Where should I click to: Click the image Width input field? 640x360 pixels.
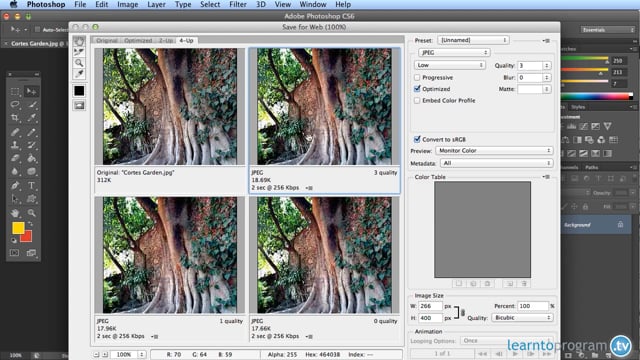pyautogui.click(x=430, y=306)
